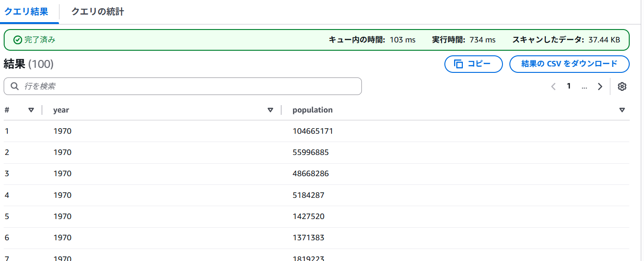This screenshot has width=644, height=261.
Task: Click the スキャンしたデータ 37.44 KB value
Action: pos(604,40)
